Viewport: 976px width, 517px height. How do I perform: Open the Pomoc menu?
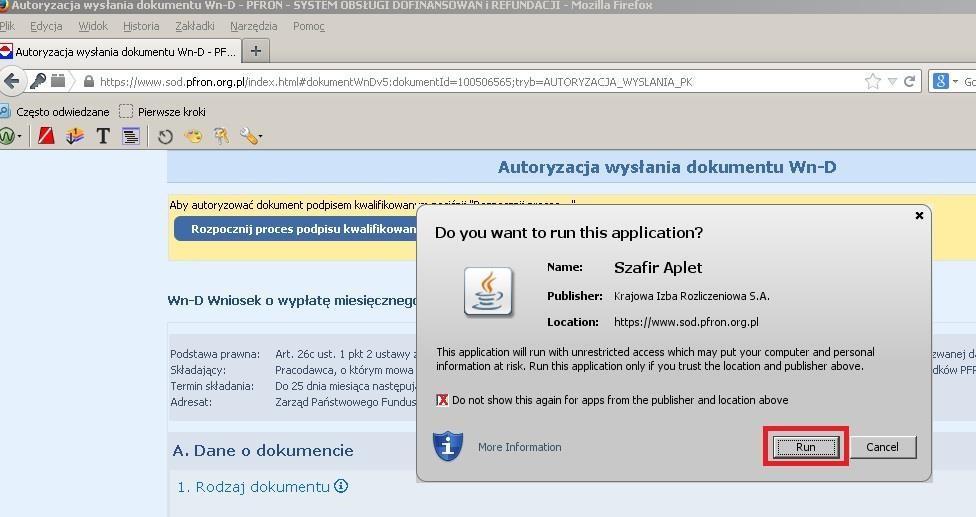coord(309,26)
